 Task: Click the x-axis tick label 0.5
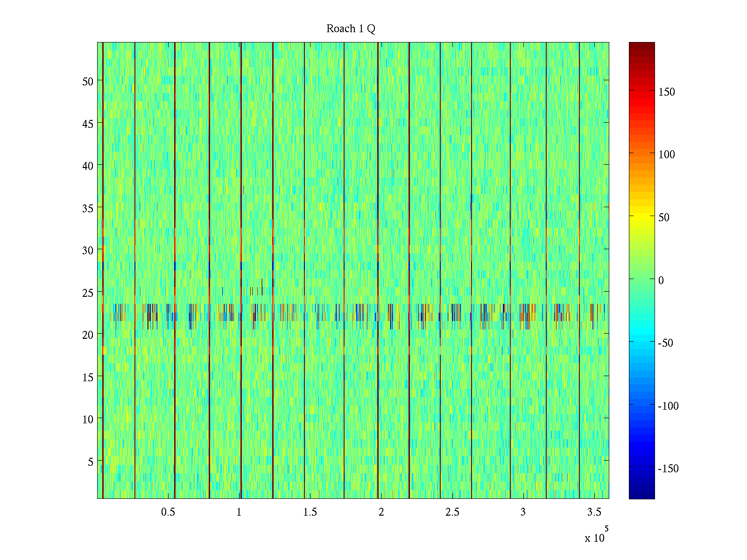click(168, 512)
